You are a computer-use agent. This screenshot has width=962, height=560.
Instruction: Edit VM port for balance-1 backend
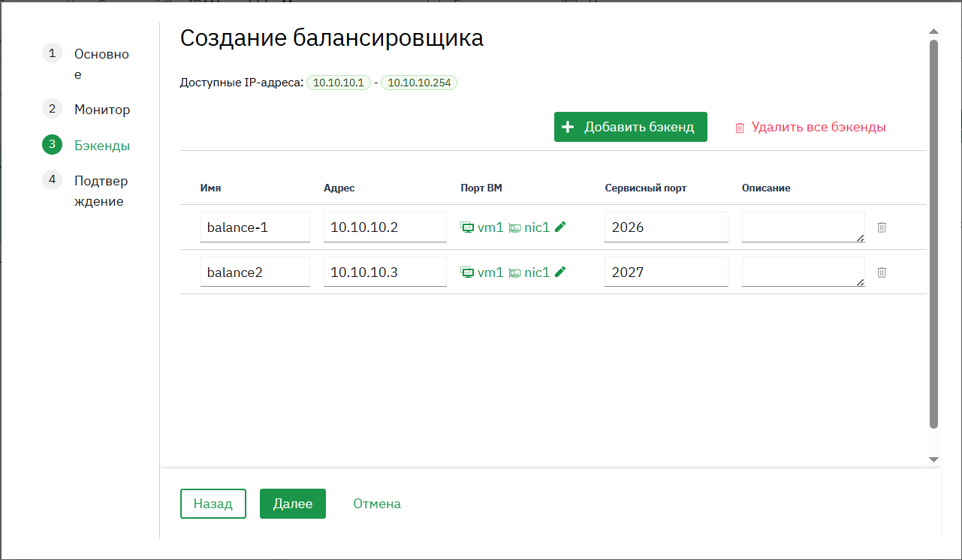560,227
